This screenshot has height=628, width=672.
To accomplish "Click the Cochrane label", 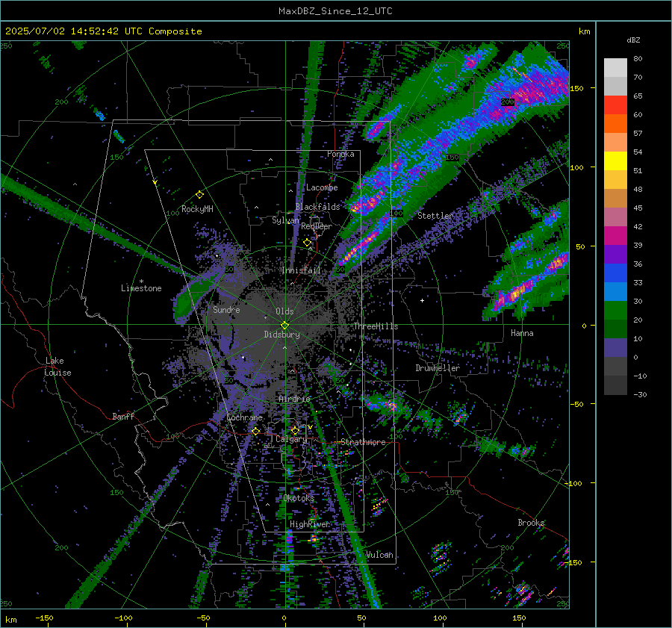I will point(244,417).
